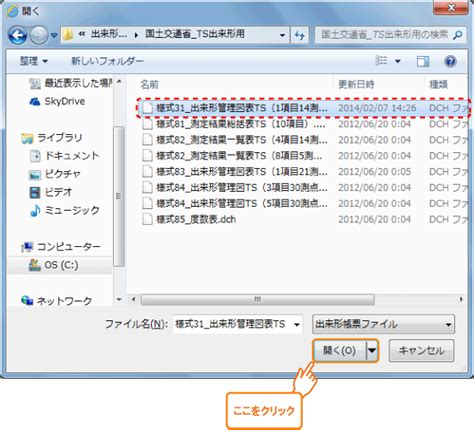The image size is (474, 430).
Task: Open the 出来形帳票ファイル file type dropdown
Action: [x=383, y=324]
